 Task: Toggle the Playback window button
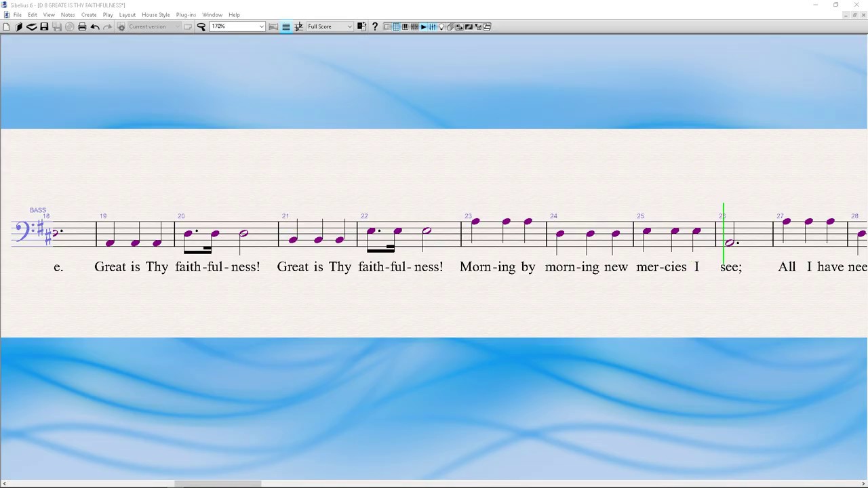click(423, 26)
